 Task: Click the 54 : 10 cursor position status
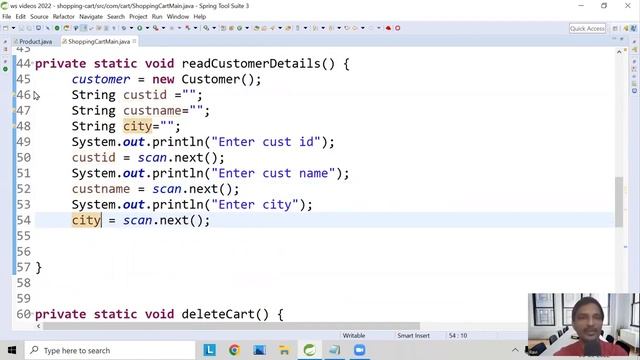[458, 336]
